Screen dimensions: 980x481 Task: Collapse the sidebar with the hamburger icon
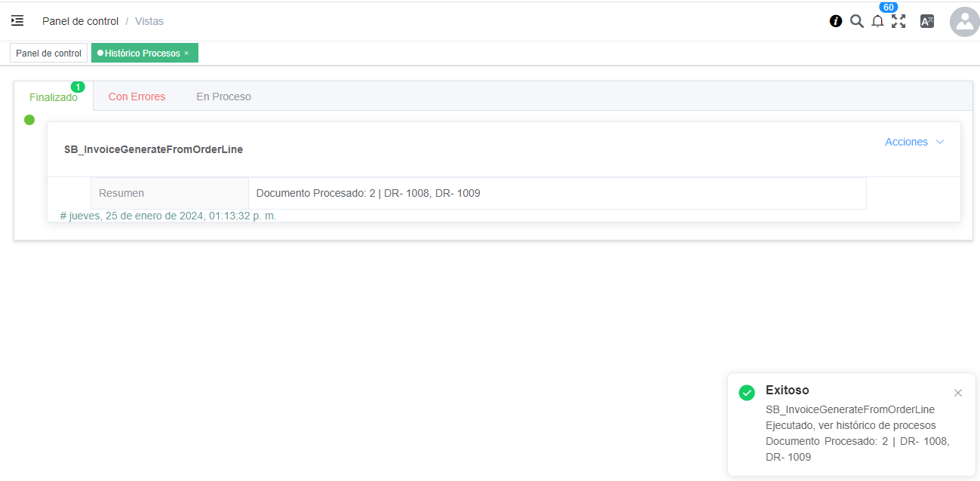[17, 21]
